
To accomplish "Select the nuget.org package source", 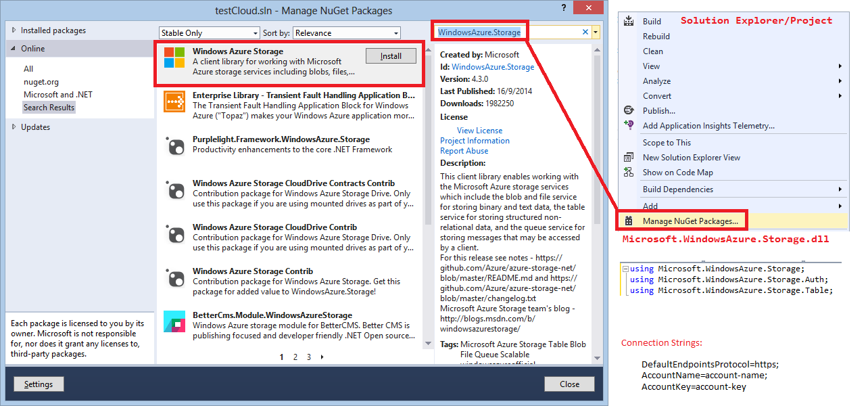I will [41, 81].
